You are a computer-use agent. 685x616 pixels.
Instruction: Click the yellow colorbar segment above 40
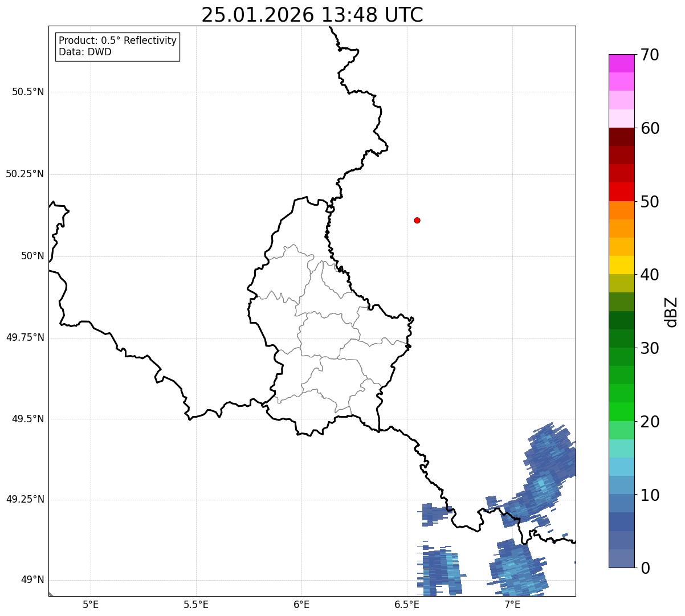[x=621, y=265]
